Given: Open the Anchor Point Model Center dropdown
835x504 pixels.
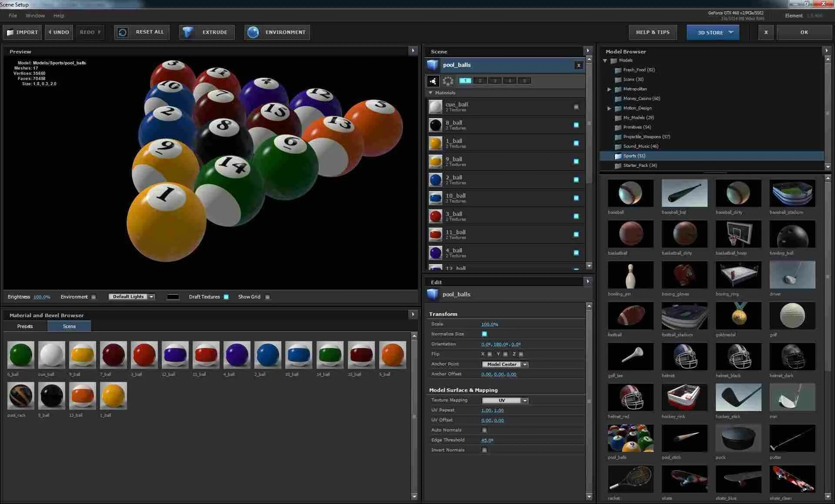Looking at the screenshot, I should (x=505, y=365).
